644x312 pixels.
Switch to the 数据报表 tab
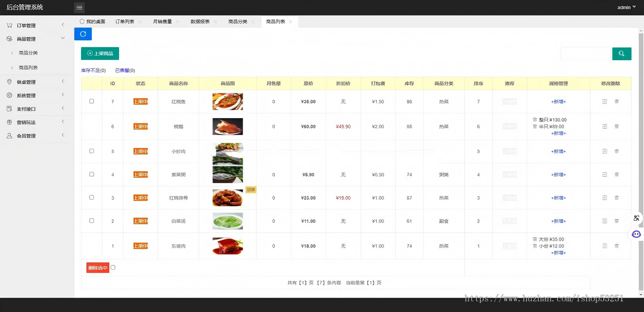[200, 21]
